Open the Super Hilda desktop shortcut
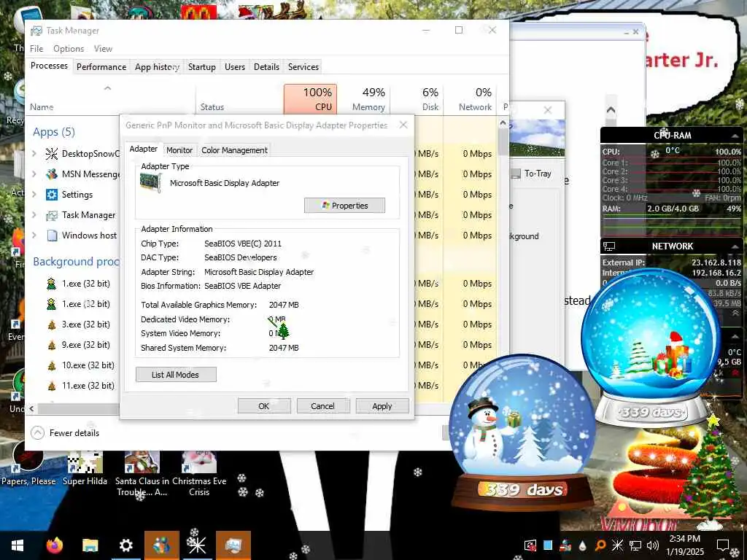 [x=85, y=467]
